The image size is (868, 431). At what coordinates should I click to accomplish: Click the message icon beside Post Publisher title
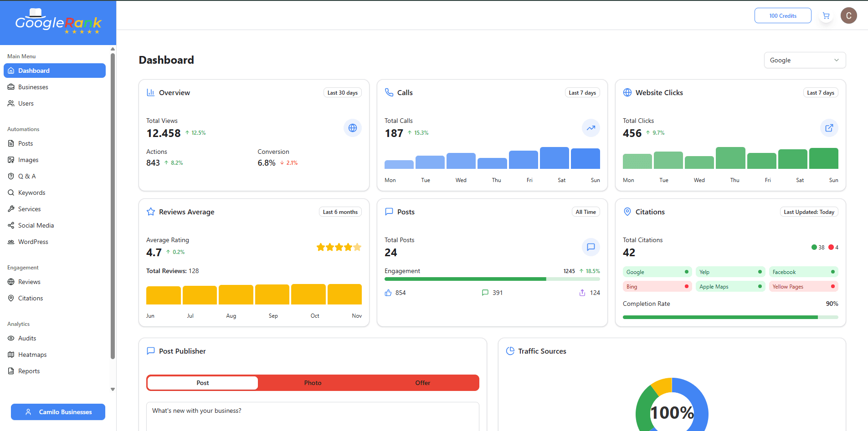click(x=151, y=351)
